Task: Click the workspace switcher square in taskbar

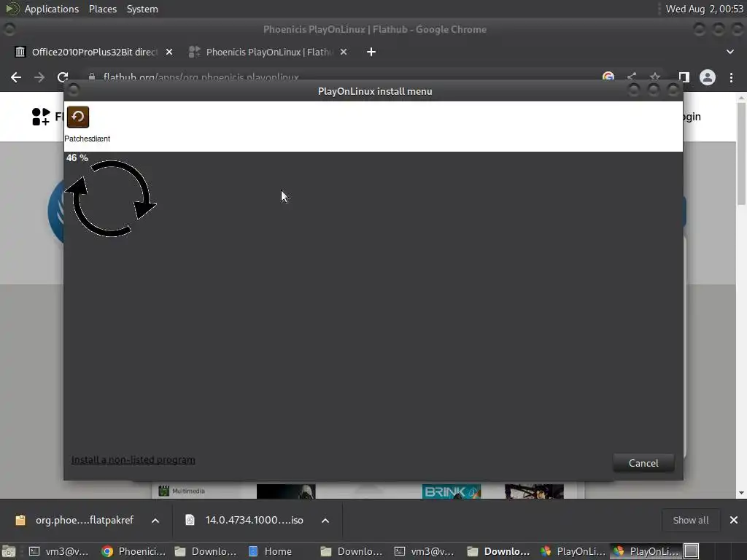Action: tap(692, 551)
